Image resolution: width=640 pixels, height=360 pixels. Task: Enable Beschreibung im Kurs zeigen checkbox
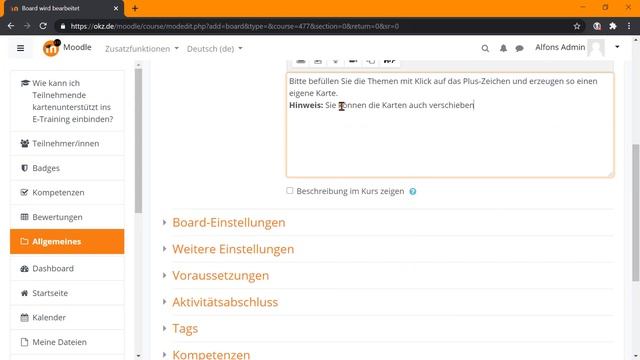point(290,191)
